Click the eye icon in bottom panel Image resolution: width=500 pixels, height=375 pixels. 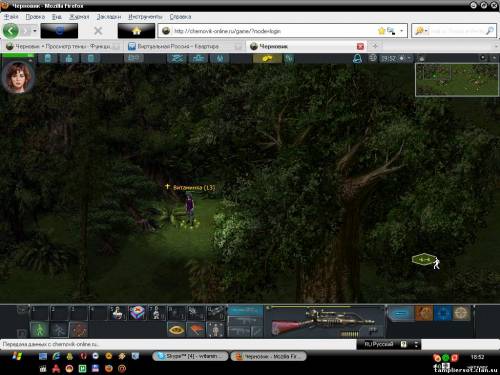177,330
